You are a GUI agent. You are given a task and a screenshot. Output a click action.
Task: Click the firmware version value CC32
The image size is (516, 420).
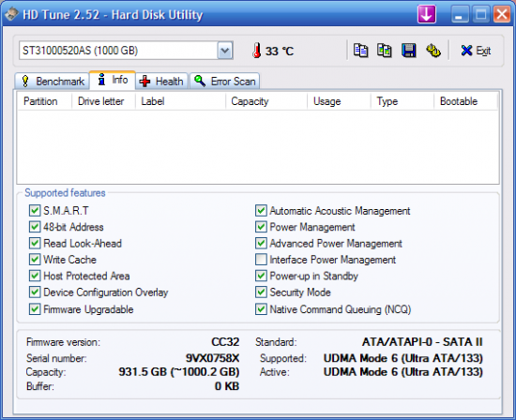(x=225, y=342)
